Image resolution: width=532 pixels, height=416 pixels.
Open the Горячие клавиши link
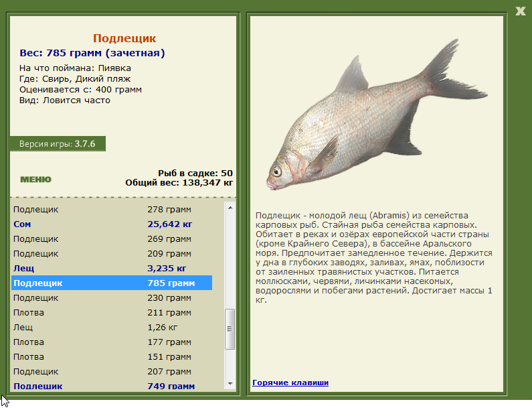(x=290, y=383)
